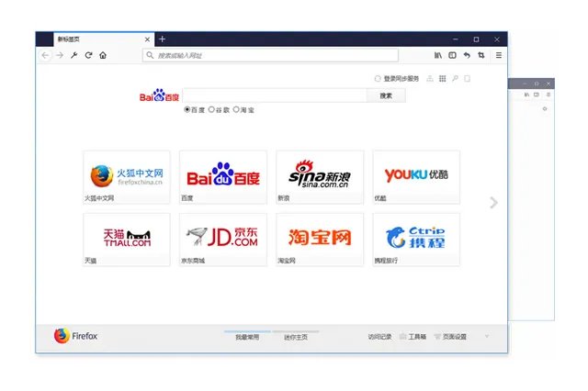Open the hamburger application menu

tap(499, 55)
